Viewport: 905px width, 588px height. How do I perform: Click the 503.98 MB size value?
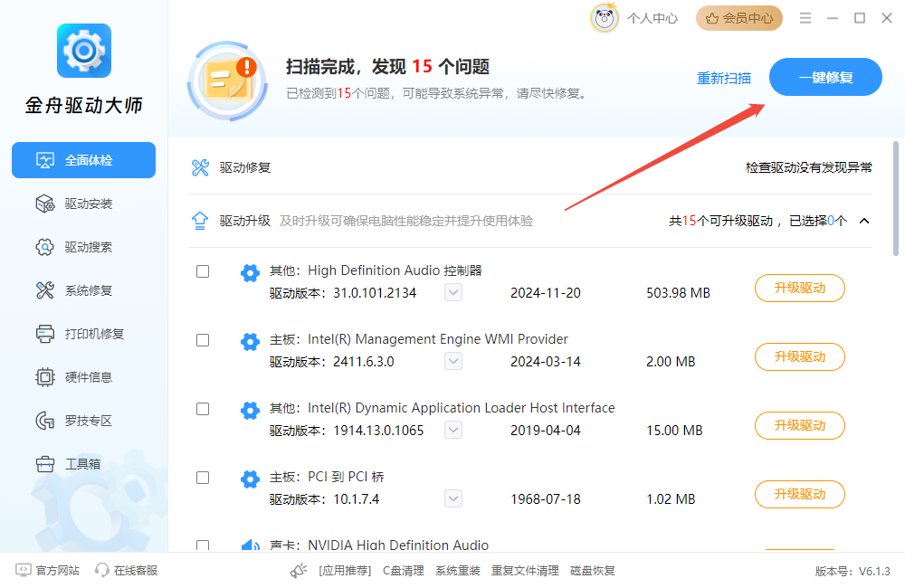(x=678, y=293)
